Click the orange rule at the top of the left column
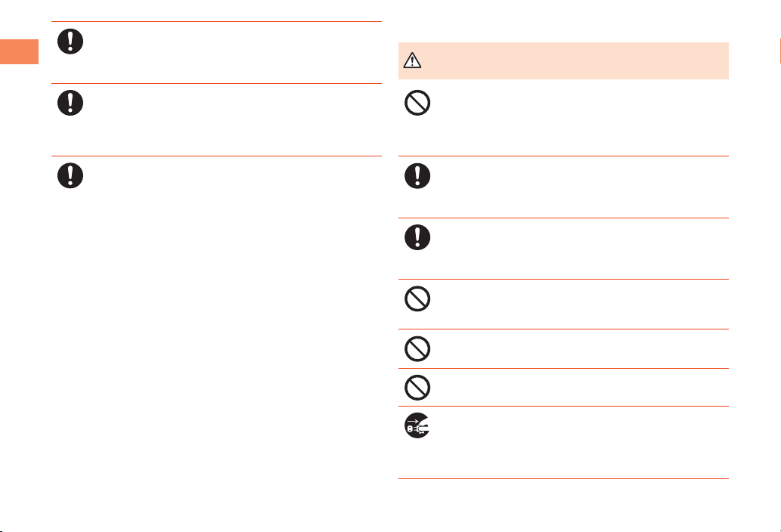The image size is (781, 532). pyautogui.click(x=217, y=21)
